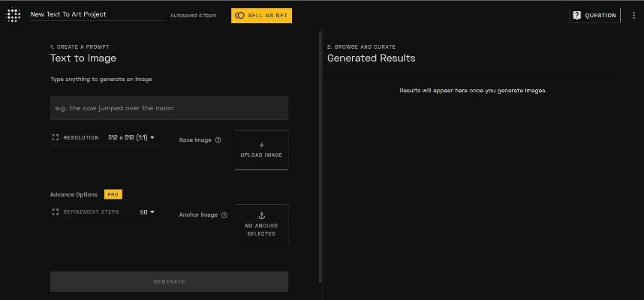
Task: Focus the text prompt input field
Action: pyautogui.click(x=169, y=108)
